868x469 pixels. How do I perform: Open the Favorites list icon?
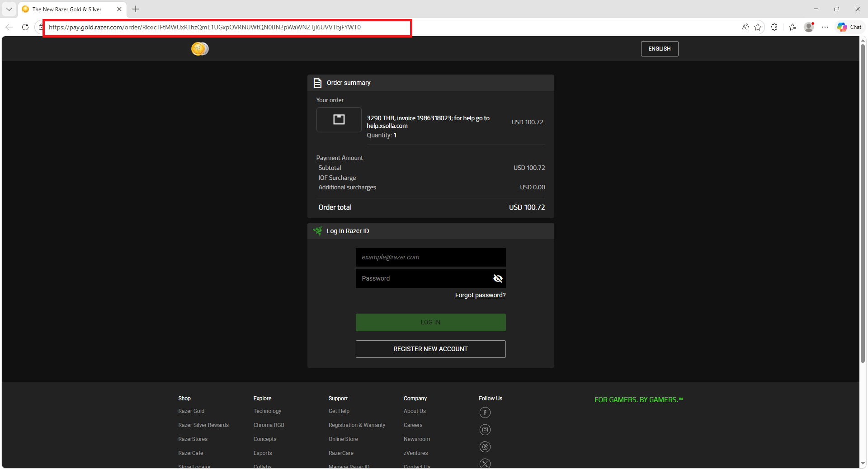click(x=793, y=27)
